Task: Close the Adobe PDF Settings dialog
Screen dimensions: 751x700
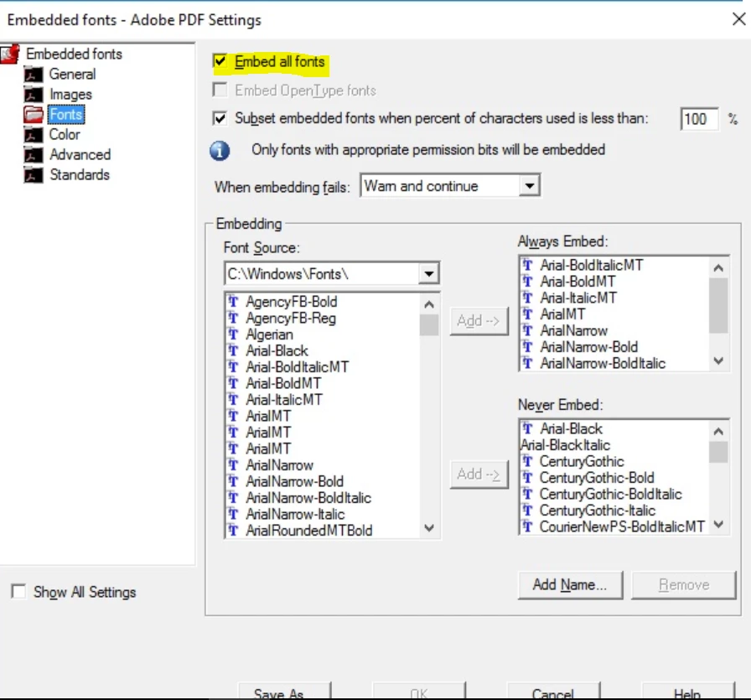Action: (x=739, y=19)
